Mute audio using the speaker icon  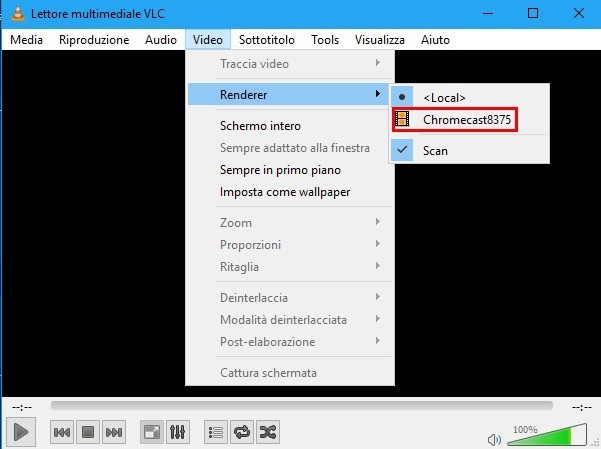click(x=494, y=438)
